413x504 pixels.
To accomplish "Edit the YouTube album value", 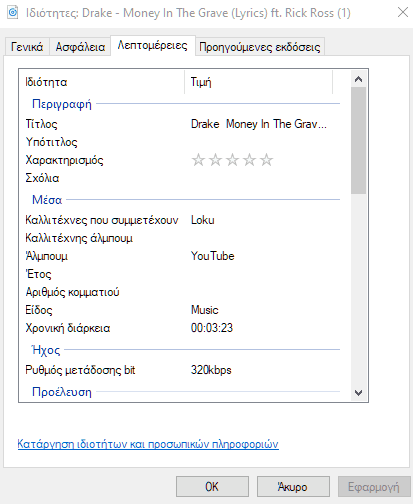I will click(x=213, y=256).
